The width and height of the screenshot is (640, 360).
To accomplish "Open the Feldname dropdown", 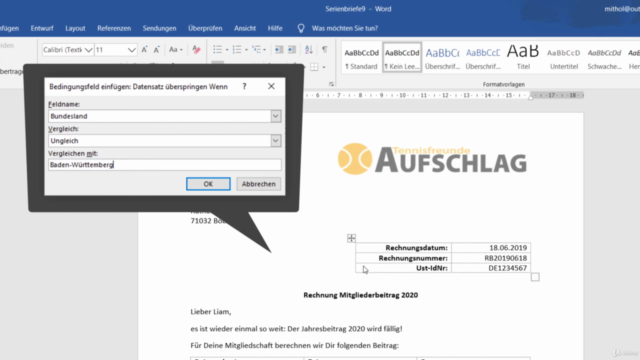I will pyautogui.click(x=276, y=116).
